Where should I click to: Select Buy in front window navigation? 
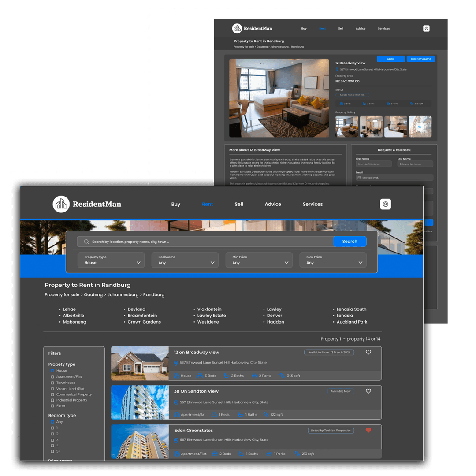[176, 205]
